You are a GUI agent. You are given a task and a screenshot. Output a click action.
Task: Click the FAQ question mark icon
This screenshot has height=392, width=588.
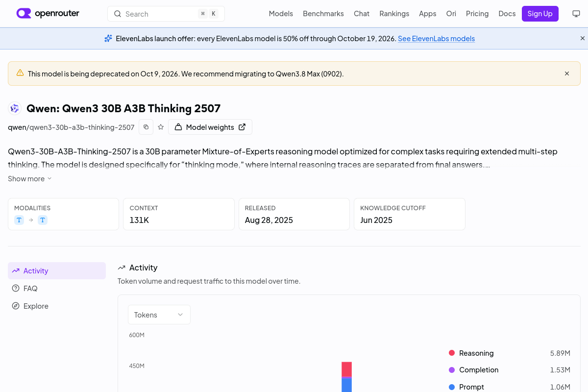pyautogui.click(x=16, y=288)
